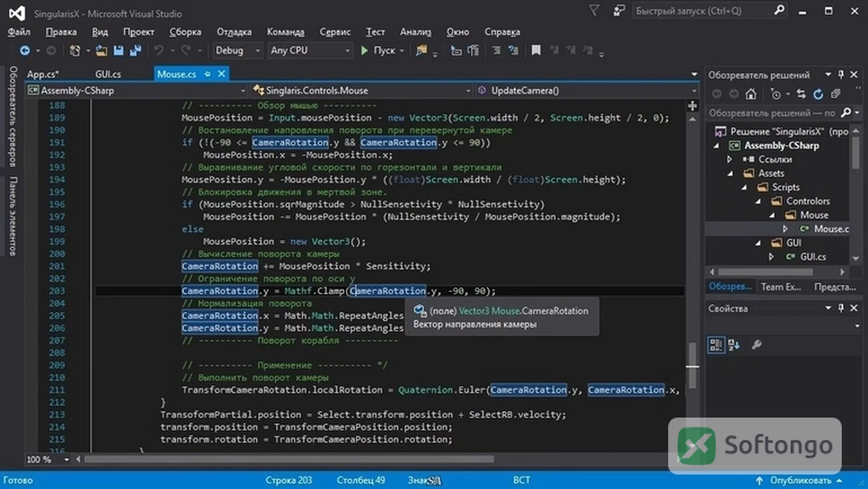The image size is (868, 489).
Task: Click the Categorized view icon in Properties
Action: (x=716, y=345)
